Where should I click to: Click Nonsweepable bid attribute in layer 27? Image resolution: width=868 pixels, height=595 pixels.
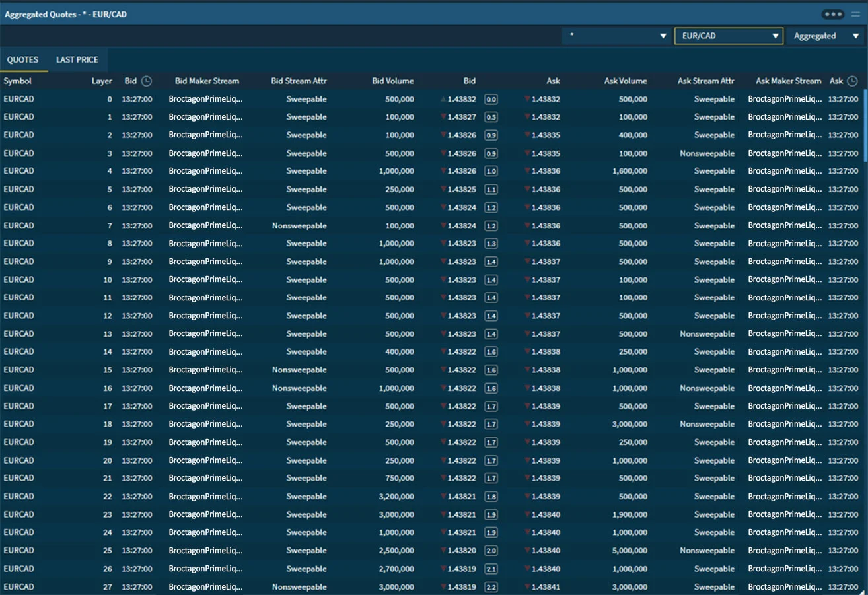coord(299,587)
